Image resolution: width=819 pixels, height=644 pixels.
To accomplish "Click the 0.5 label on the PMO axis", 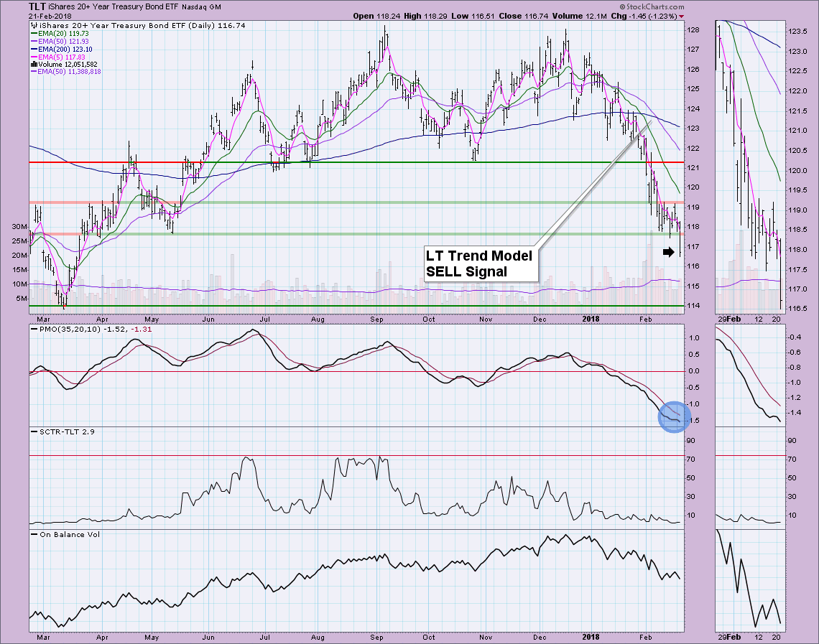I will click(694, 355).
